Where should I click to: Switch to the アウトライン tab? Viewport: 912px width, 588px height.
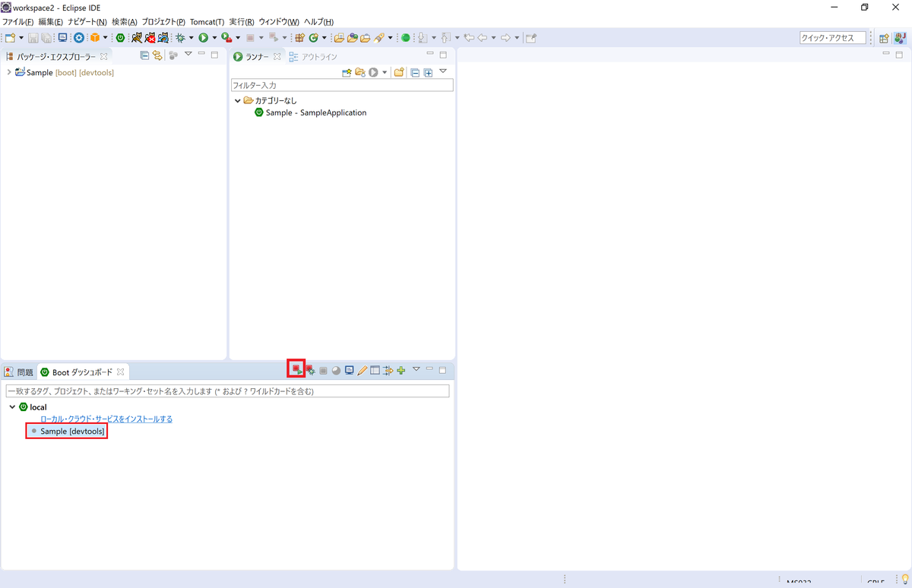[312, 57]
